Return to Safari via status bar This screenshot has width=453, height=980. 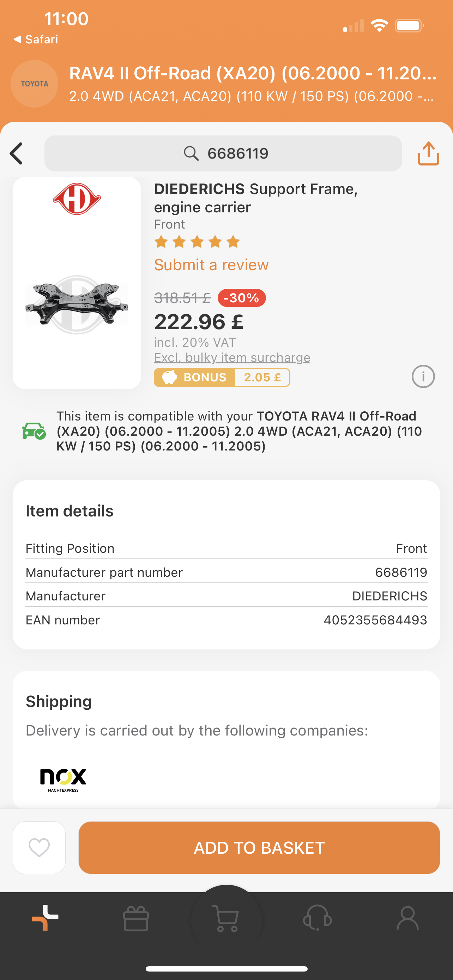(36, 39)
